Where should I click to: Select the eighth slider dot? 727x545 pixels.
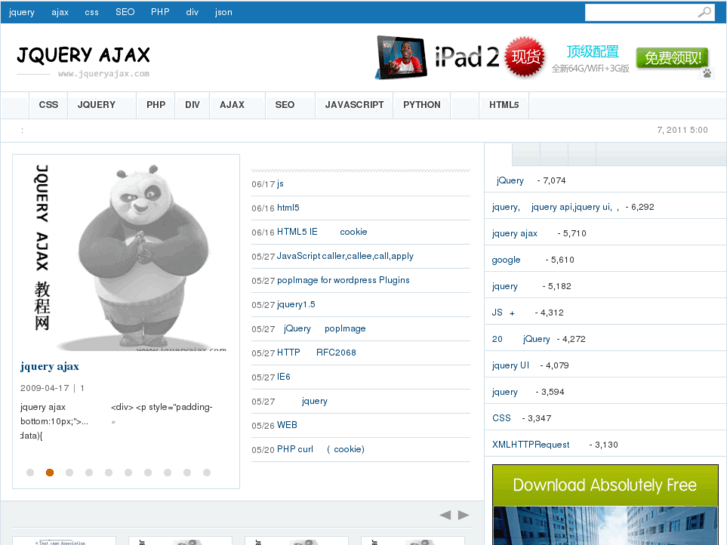pos(167,472)
